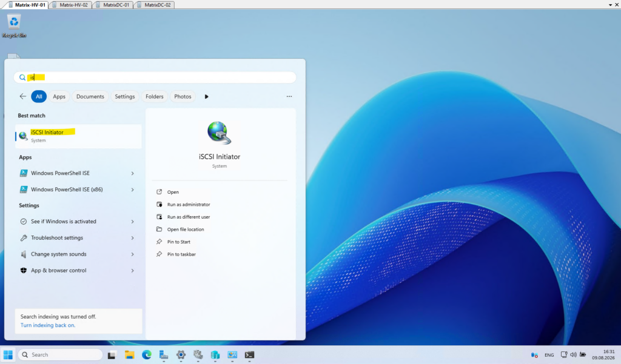
Task: Click Open in the iSCSI Initiator actions
Action: [173, 192]
